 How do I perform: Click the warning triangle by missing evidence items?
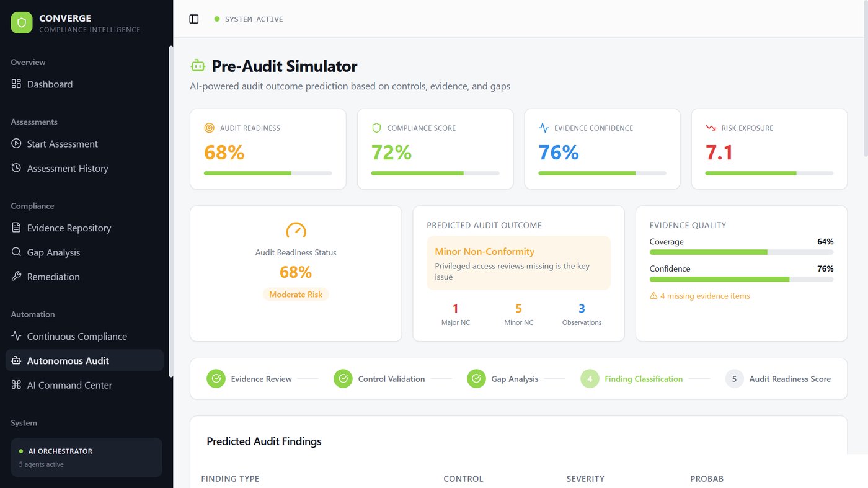point(653,296)
